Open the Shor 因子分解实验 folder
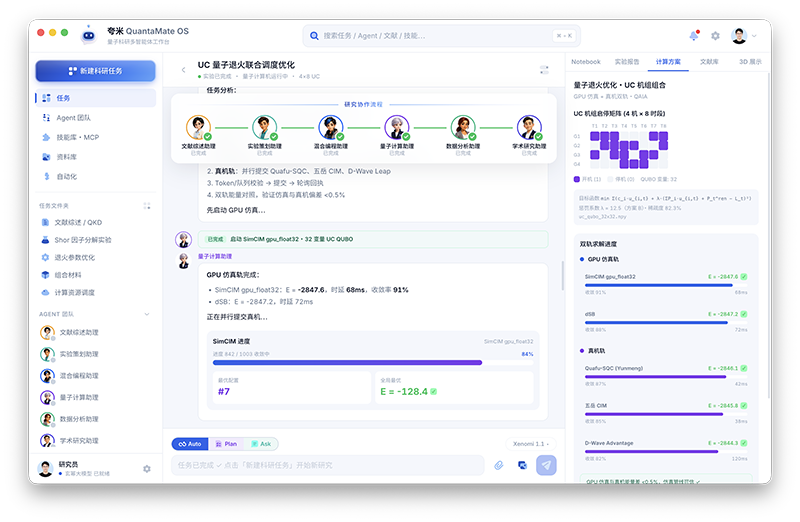Screen dimensions: 800x522 (x=95, y=240)
